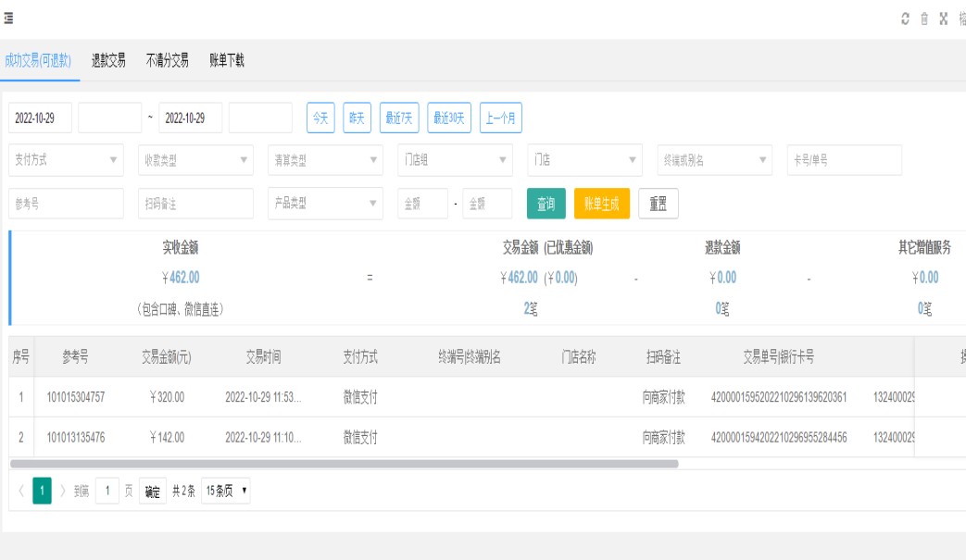Click the 重置 reset button
The image size is (966, 560).
click(x=659, y=205)
